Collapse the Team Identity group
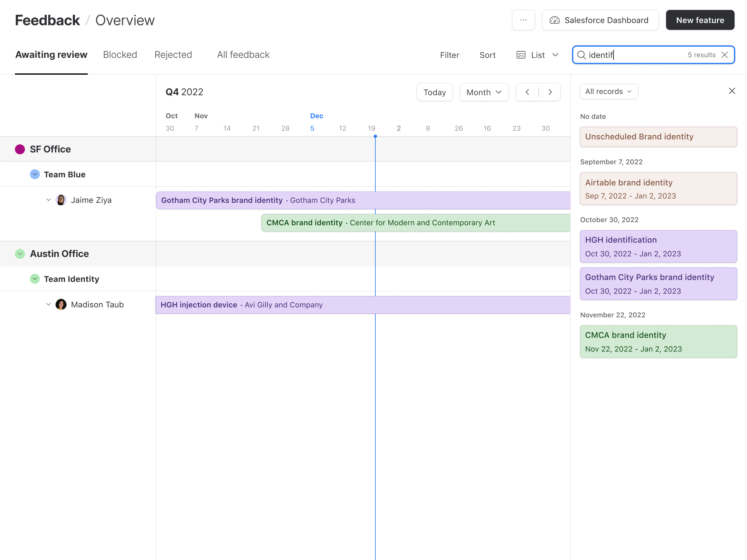Viewport: 747px width, 560px height. click(35, 279)
